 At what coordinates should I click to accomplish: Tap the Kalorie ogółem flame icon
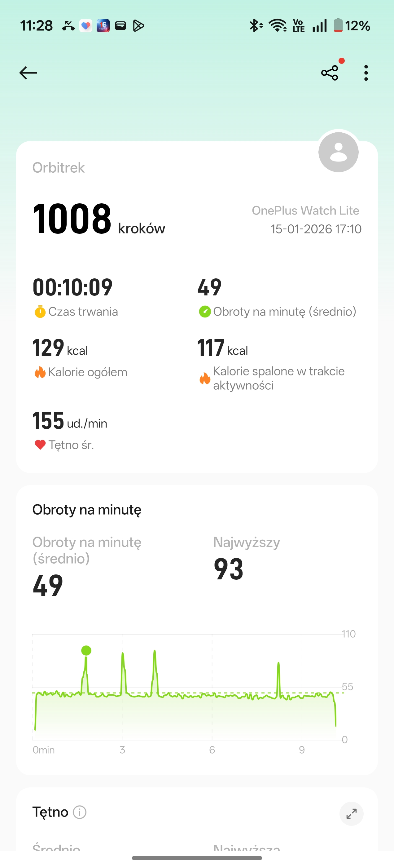[40, 372]
